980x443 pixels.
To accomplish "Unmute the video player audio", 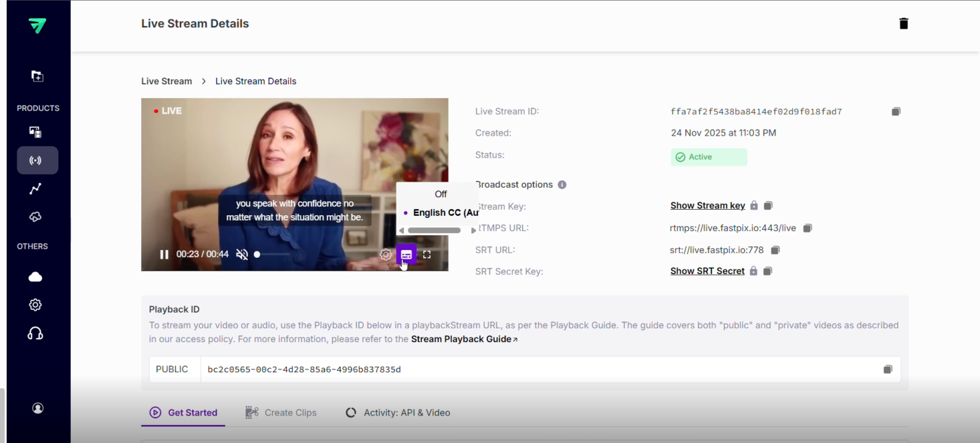I will [242, 255].
